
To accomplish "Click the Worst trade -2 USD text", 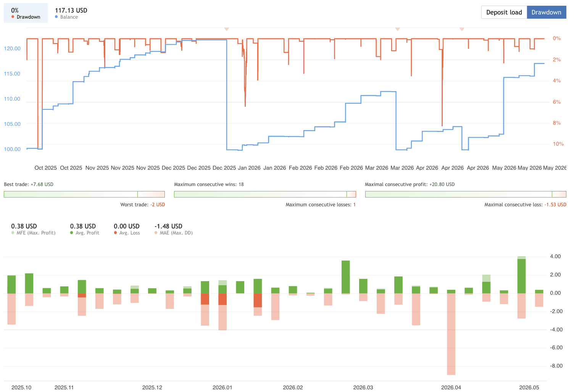I will [143, 204].
